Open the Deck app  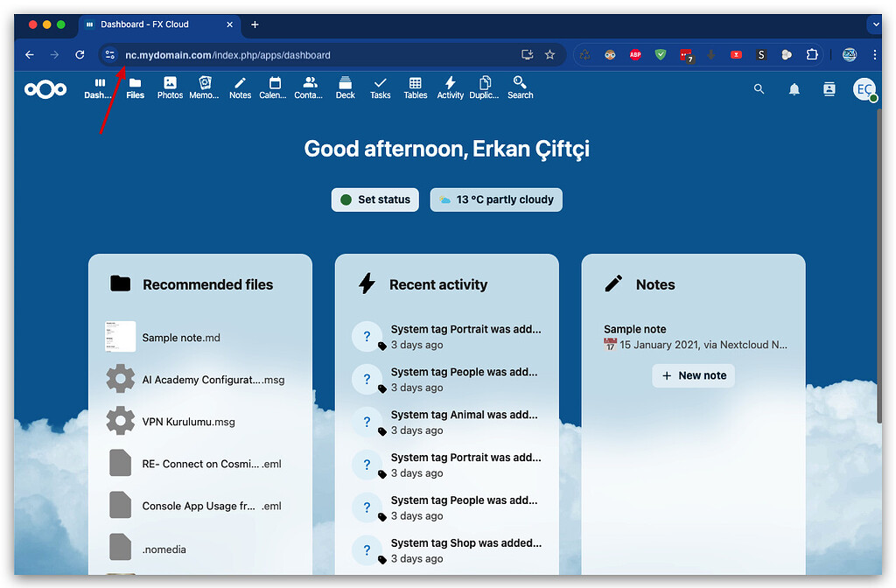pos(345,87)
